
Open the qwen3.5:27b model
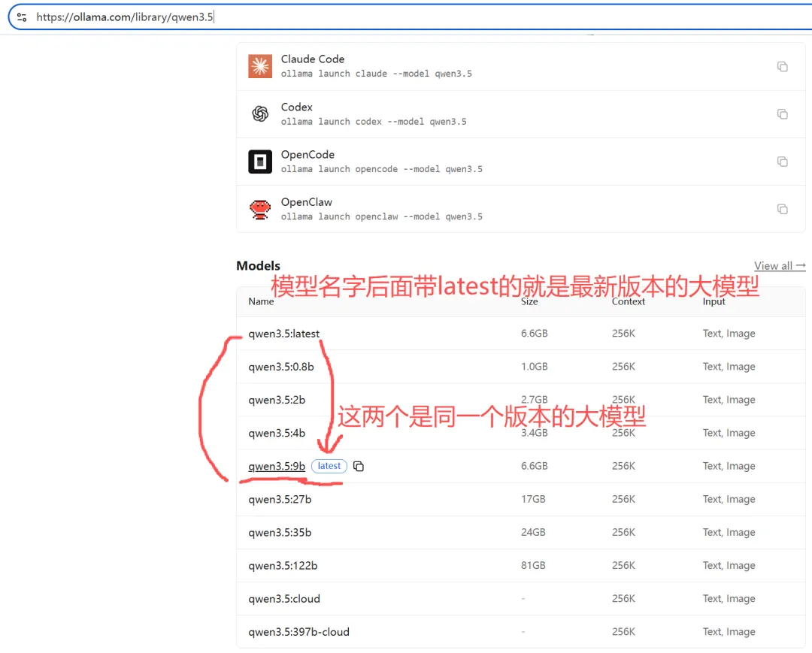point(280,499)
